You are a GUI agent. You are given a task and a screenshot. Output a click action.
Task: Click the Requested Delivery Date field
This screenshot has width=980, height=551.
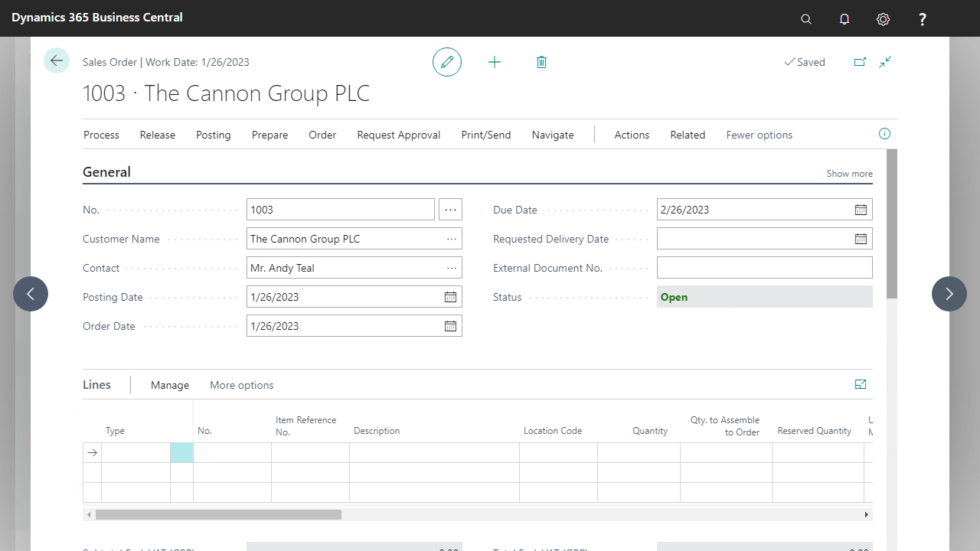765,239
